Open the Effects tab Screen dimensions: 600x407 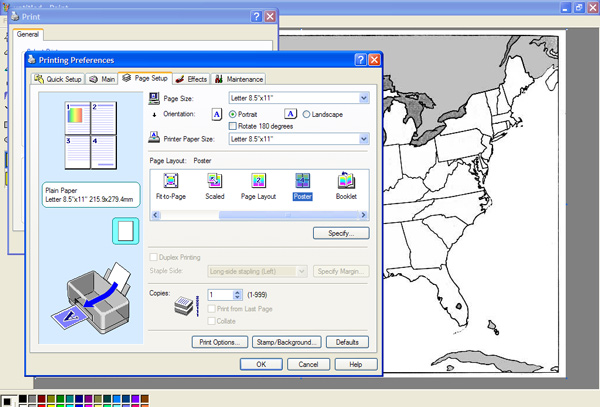[191, 79]
